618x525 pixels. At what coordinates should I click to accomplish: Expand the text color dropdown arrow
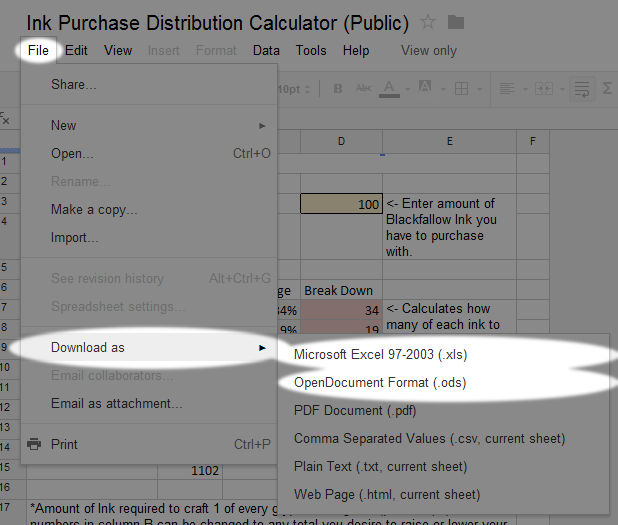407,89
